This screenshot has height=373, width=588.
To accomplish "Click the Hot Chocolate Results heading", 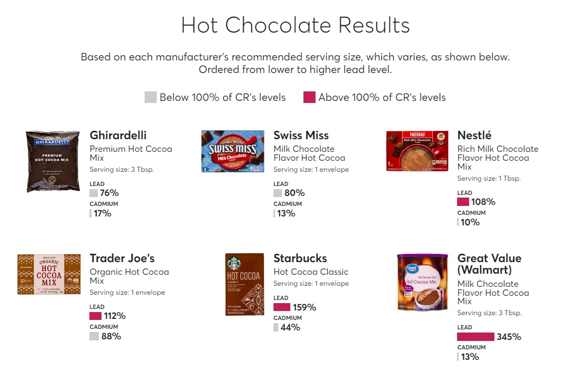I will coord(295,25).
